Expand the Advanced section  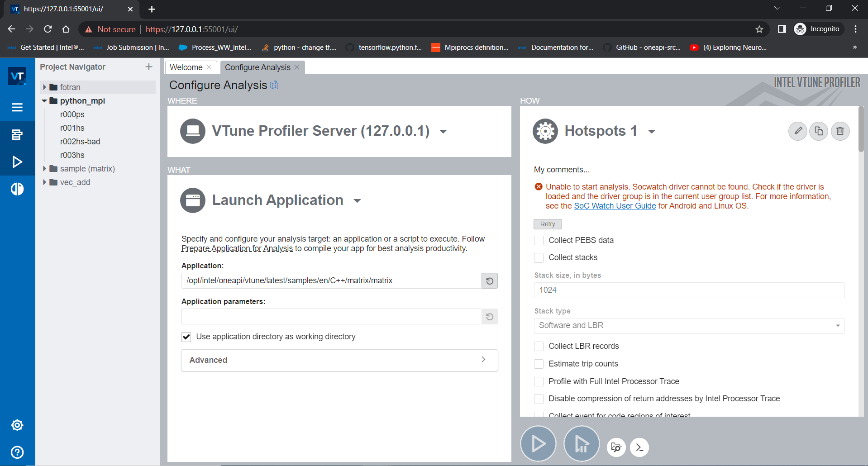coord(339,360)
